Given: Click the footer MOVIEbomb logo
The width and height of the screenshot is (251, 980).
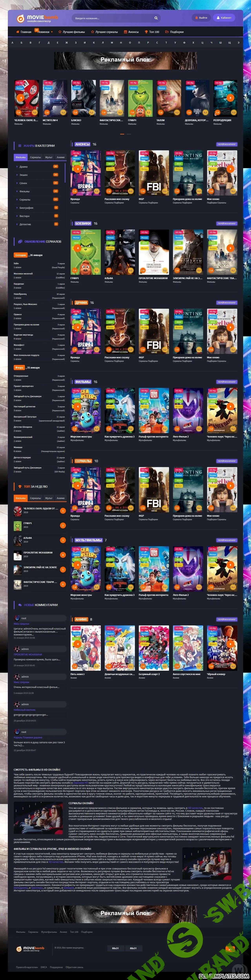Looking at the screenshot, I should click(x=30, y=948).
